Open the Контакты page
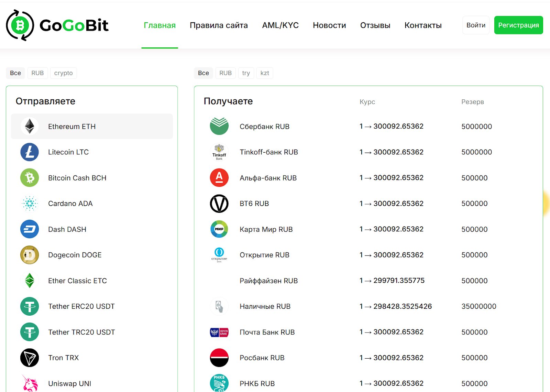This screenshot has height=392, width=550. click(423, 25)
